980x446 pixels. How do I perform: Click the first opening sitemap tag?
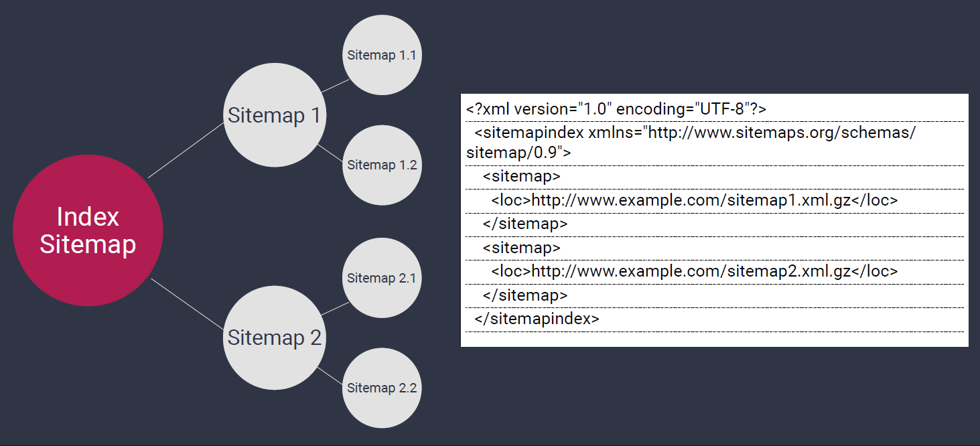(x=521, y=177)
